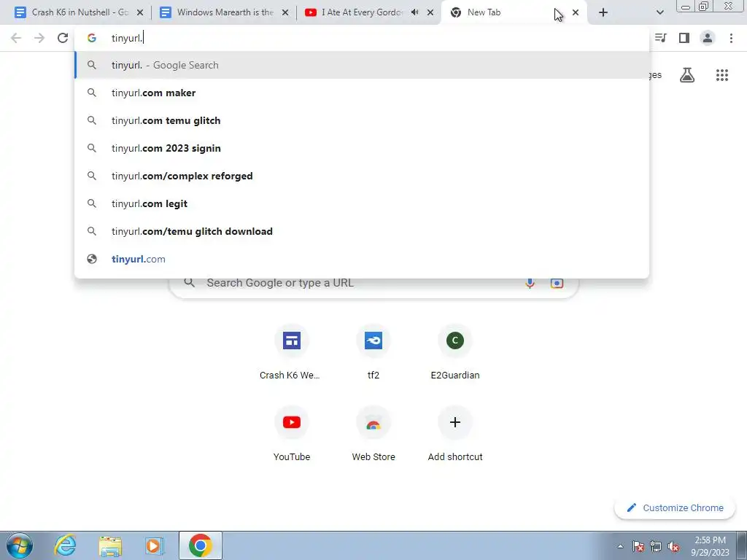The height and width of the screenshot is (560, 747).
Task: Open the profile avatar menu
Action: click(708, 38)
